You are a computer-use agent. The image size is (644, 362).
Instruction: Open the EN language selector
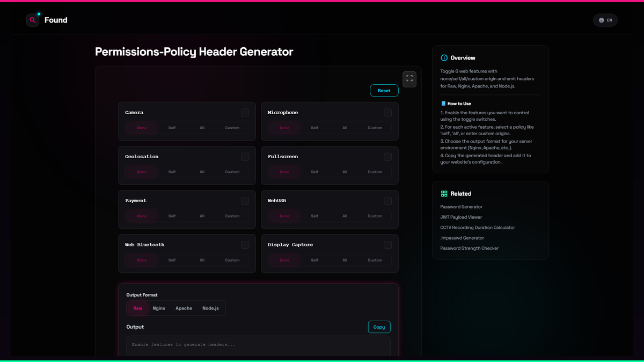tap(605, 20)
